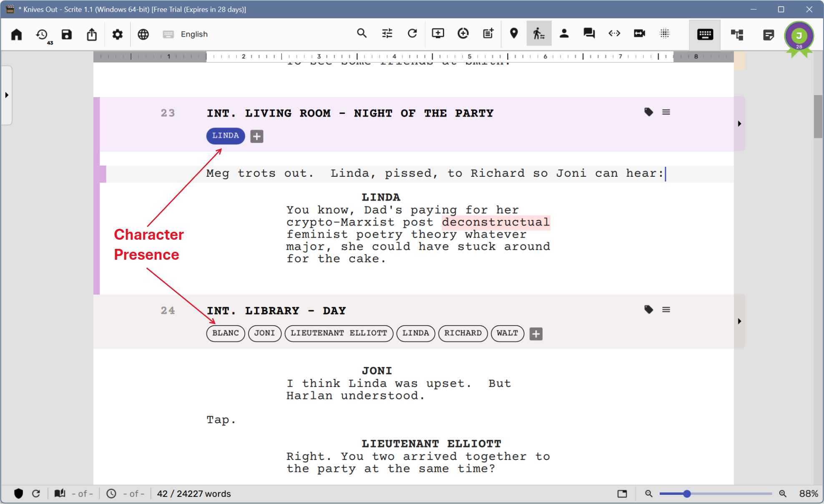Open tag icon on scene 23
The height and width of the screenshot is (504, 824).
pos(648,112)
